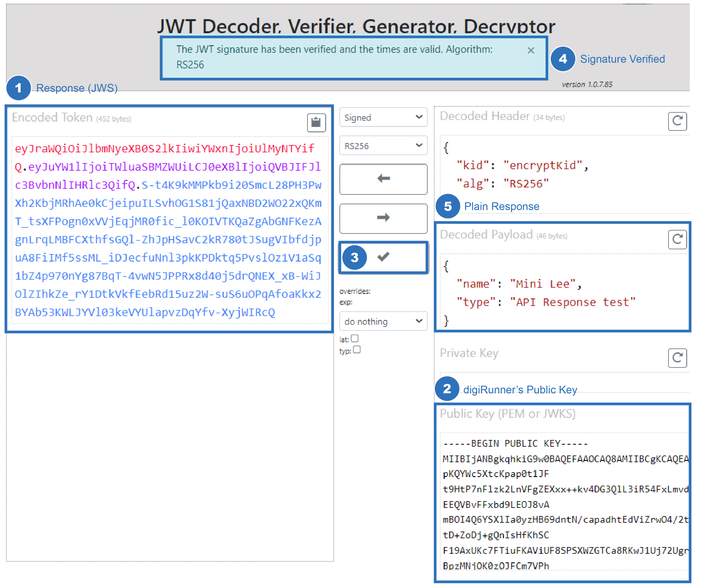Expand the exp 'do nothing' dropdown
The width and height of the screenshot is (727, 588).
pos(383,321)
